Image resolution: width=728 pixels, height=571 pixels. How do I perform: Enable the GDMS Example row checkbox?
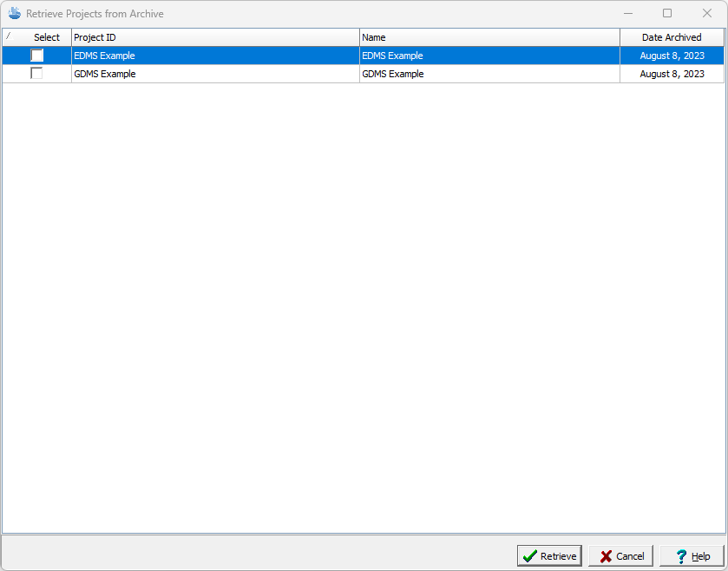tap(37, 74)
